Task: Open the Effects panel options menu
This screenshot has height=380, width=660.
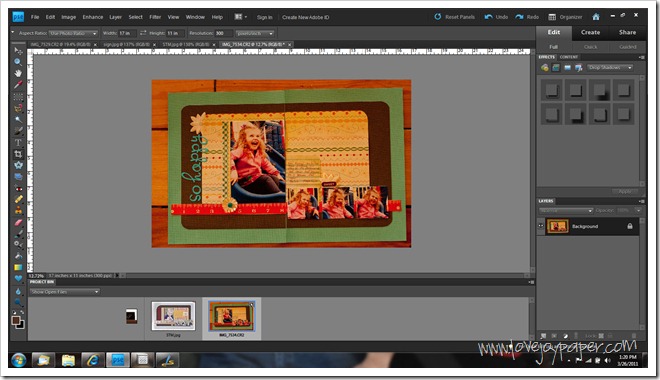Action: (641, 57)
